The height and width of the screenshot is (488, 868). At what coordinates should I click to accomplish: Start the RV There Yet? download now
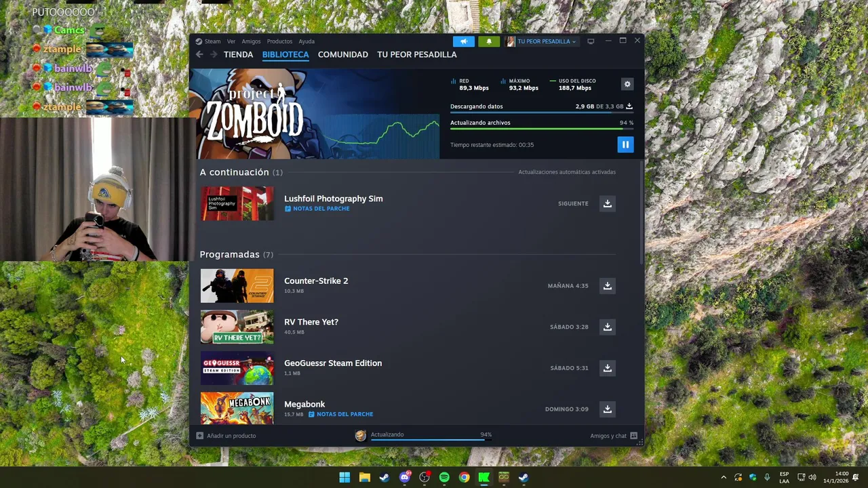608,327
